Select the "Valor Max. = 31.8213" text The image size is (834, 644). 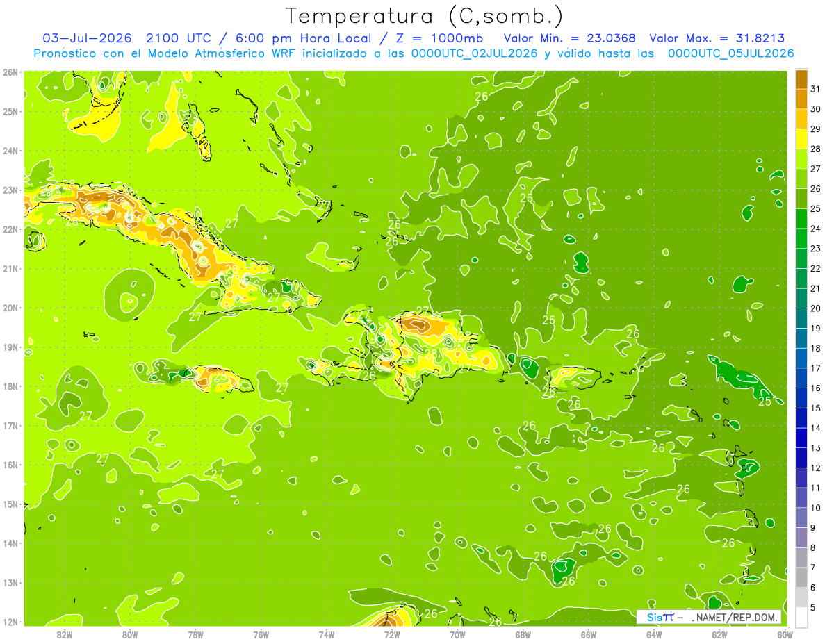click(717, 38)
